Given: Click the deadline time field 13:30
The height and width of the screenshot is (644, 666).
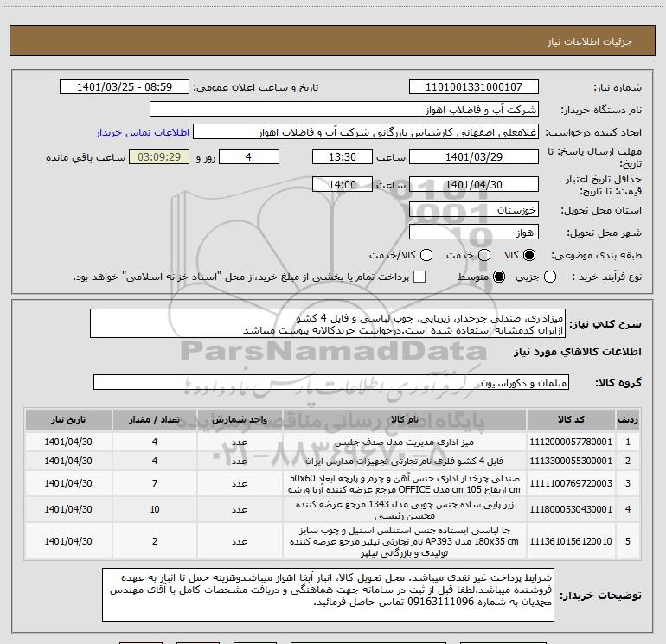Looking at the screenshot, I should 343,156.
